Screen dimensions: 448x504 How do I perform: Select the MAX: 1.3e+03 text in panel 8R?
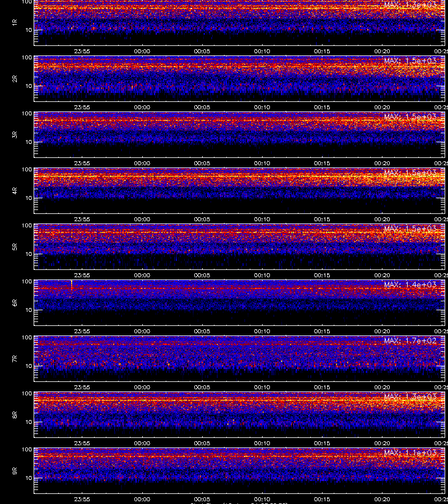[410, 396]
